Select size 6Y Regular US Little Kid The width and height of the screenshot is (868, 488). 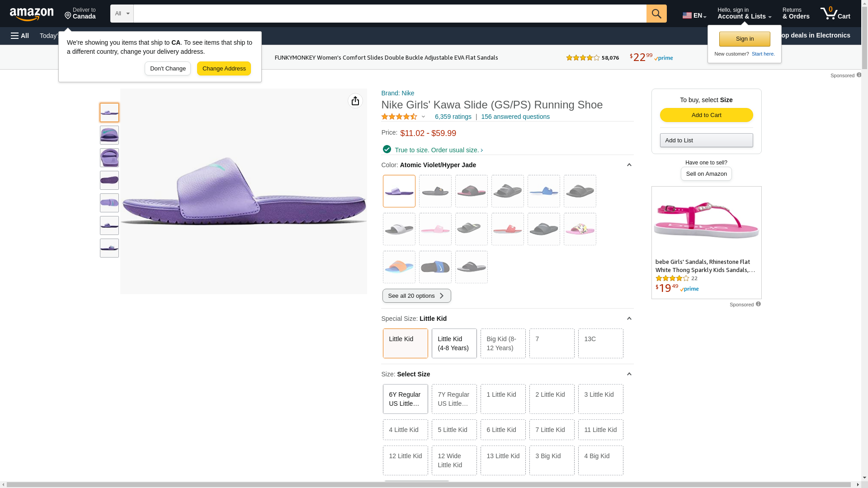[x=405, y=399]
